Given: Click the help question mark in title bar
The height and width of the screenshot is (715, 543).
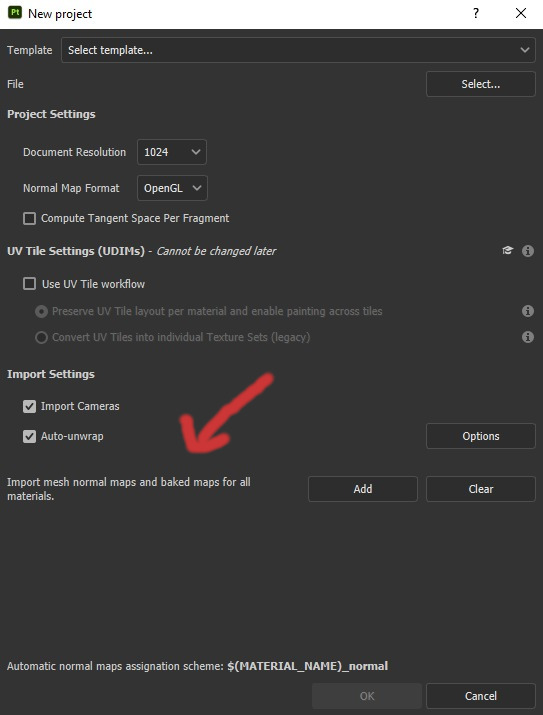Looking at the screenshot, I should (476, 13).
